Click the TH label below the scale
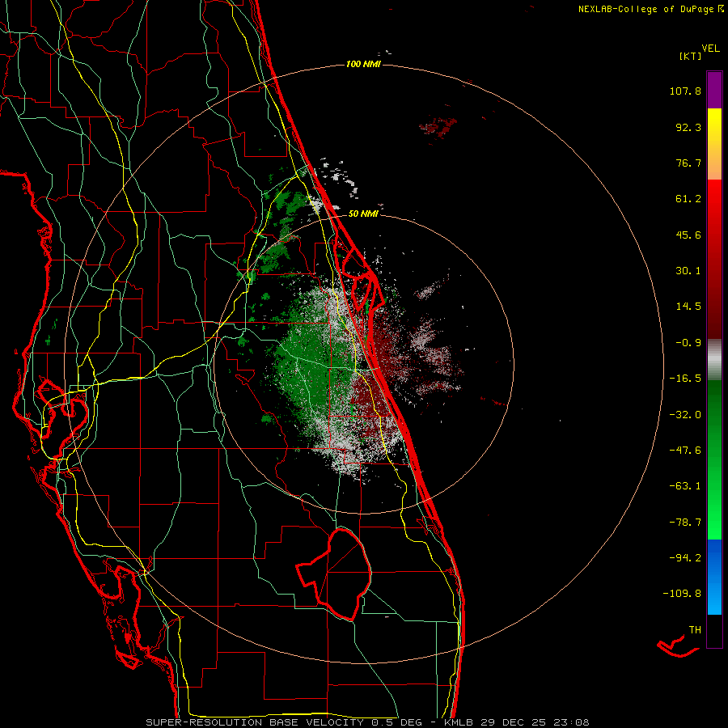This screenshot has height=728, width=728. click(695, 630)
